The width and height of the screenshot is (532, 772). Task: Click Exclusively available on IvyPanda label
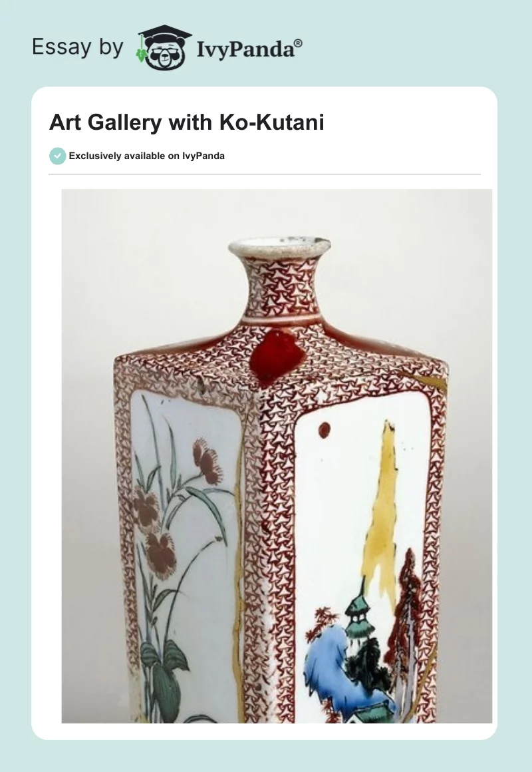(x=147, y=156)
